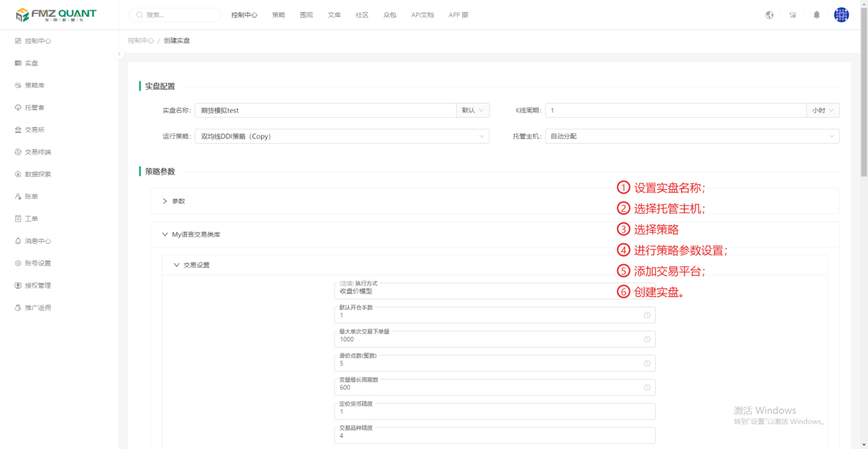Open APP download link in navigation
The height and width of the screenshot is (449, 868).
458,15
